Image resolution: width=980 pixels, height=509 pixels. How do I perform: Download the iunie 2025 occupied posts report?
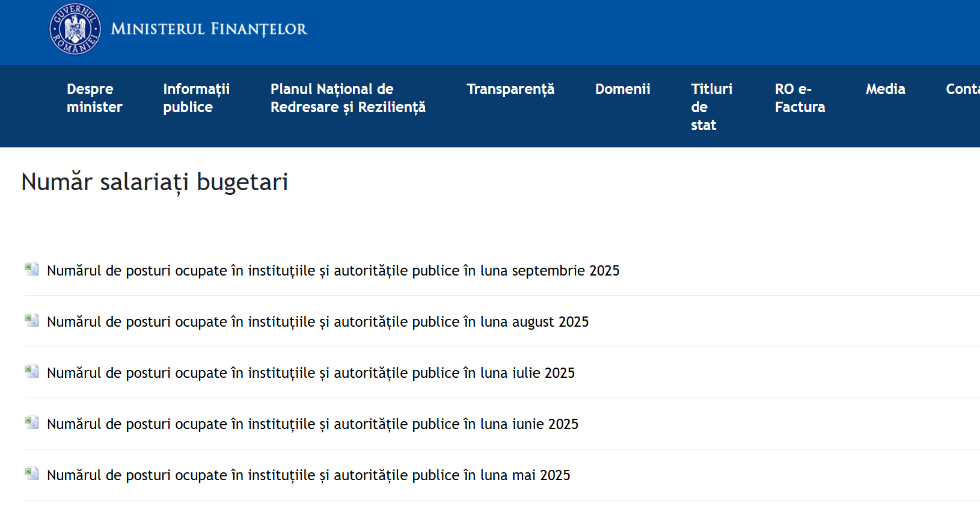click(x=313, y=424)
